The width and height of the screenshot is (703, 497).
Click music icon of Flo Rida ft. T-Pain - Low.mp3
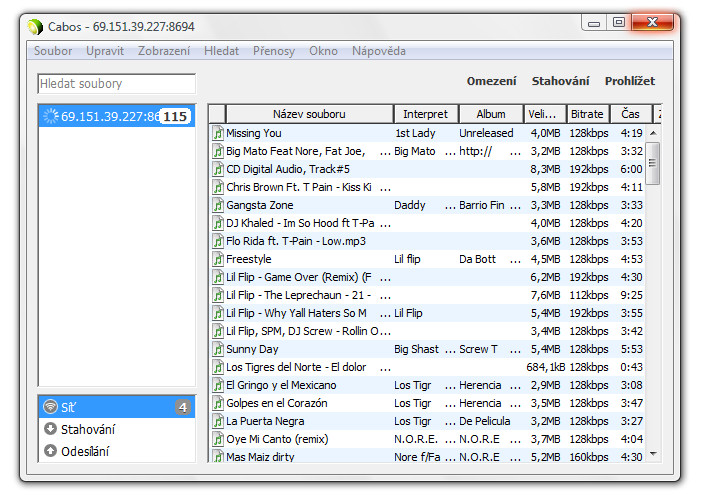pos(218,241)
